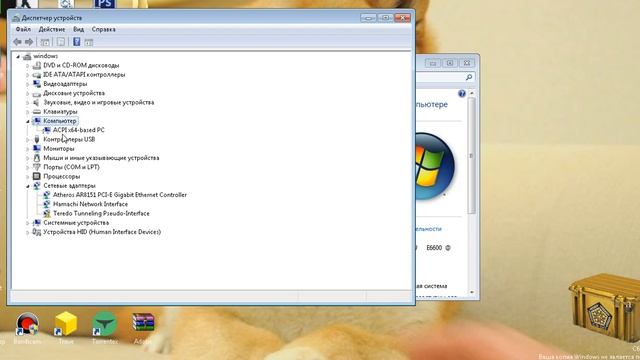Click the blue Help toolbar icon
Screen dimensions: 640x360
tap(76, 42)
